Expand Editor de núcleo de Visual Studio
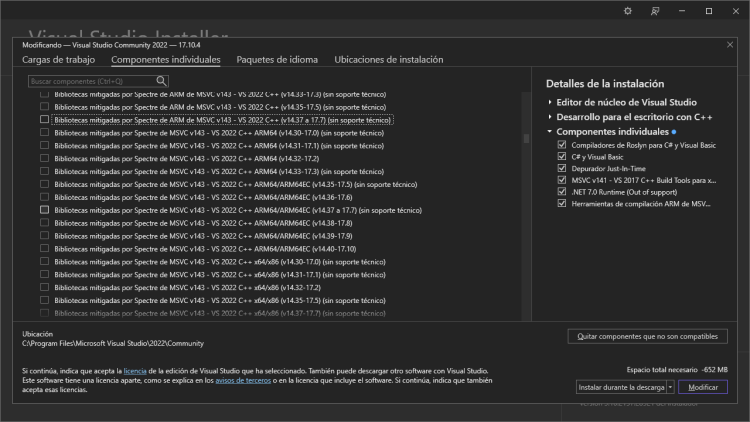Viewport: 750px width, 422px height. point(550,103)
